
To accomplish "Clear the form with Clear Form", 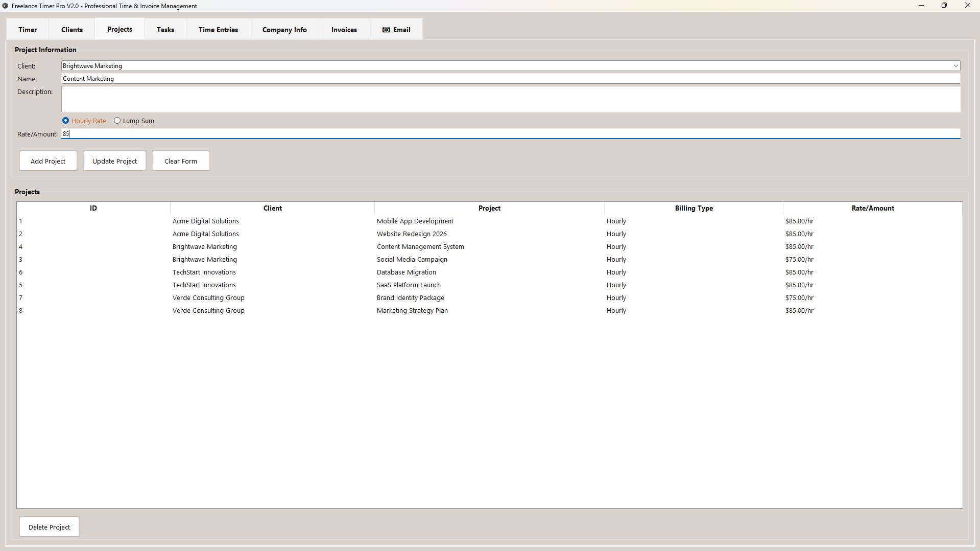I will pyautogui.click(x=181, y=161).
